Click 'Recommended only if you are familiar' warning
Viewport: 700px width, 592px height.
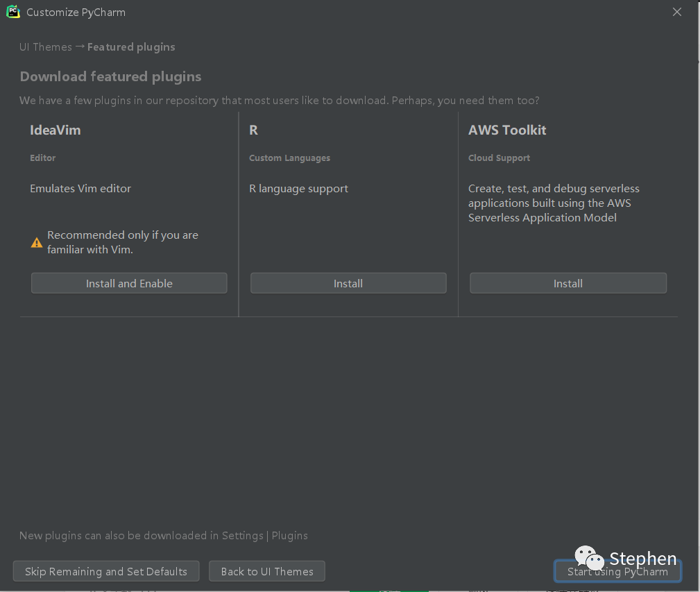(x=123, y=242)
